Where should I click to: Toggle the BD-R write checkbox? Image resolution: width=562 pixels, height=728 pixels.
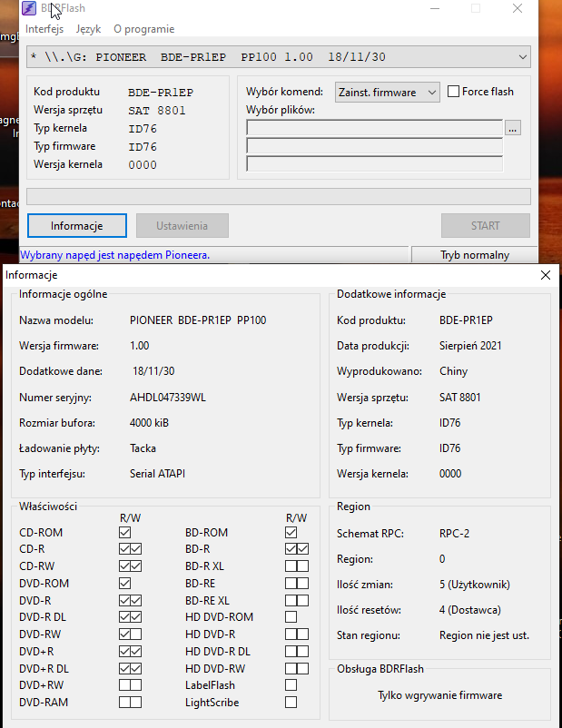(302, 549)
